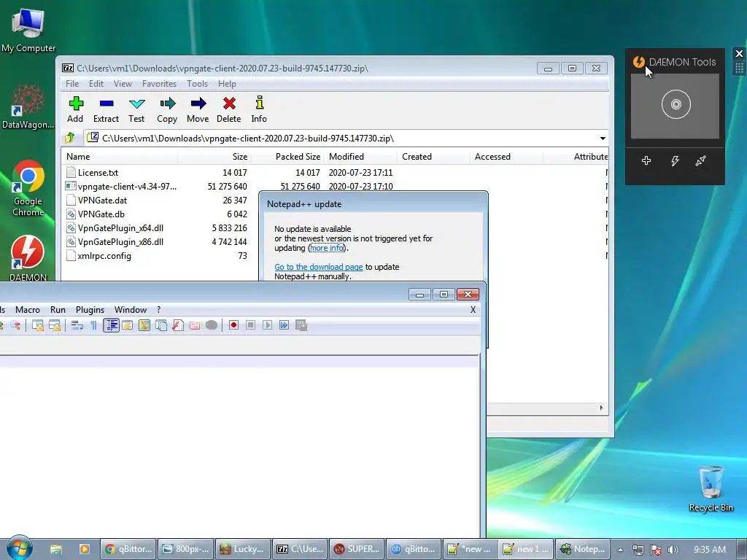
Task: Click the Move arrow icon in 7-Zip
Action: point(198,109)
